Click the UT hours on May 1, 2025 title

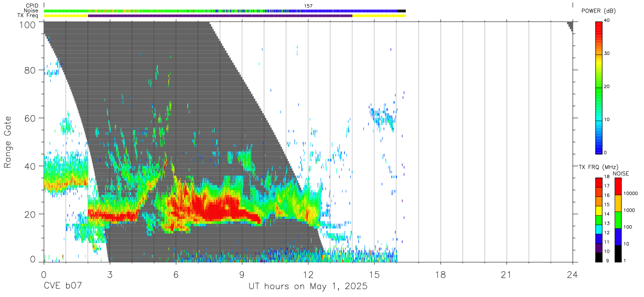click(308, 287)
